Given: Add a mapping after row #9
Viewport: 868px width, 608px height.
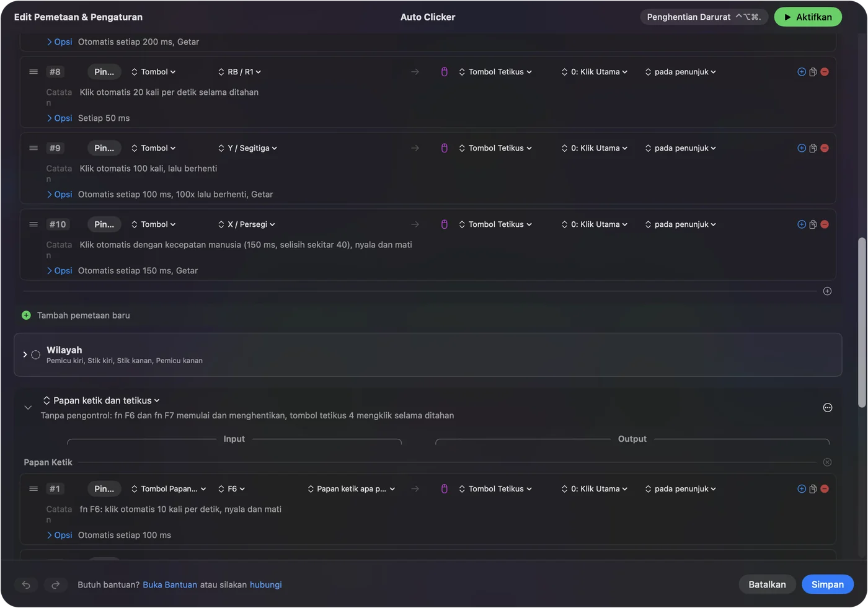Looking at the screenshot, I should click(x=802, y=148).
